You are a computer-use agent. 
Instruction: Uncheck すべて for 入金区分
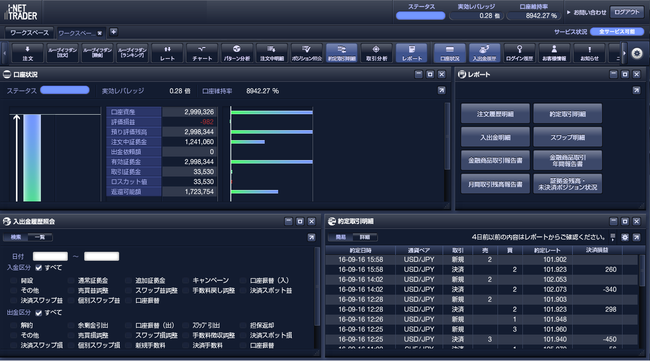tap(39, 268)
